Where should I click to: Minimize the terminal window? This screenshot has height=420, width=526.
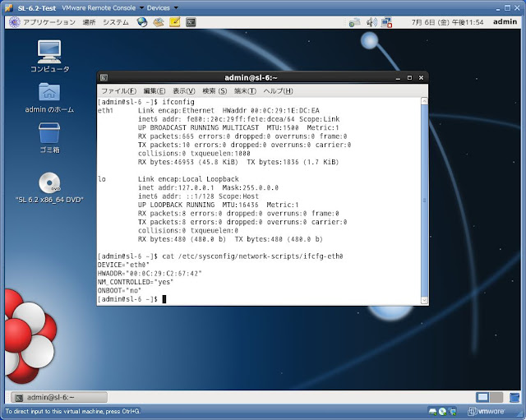tap(398, 78)
